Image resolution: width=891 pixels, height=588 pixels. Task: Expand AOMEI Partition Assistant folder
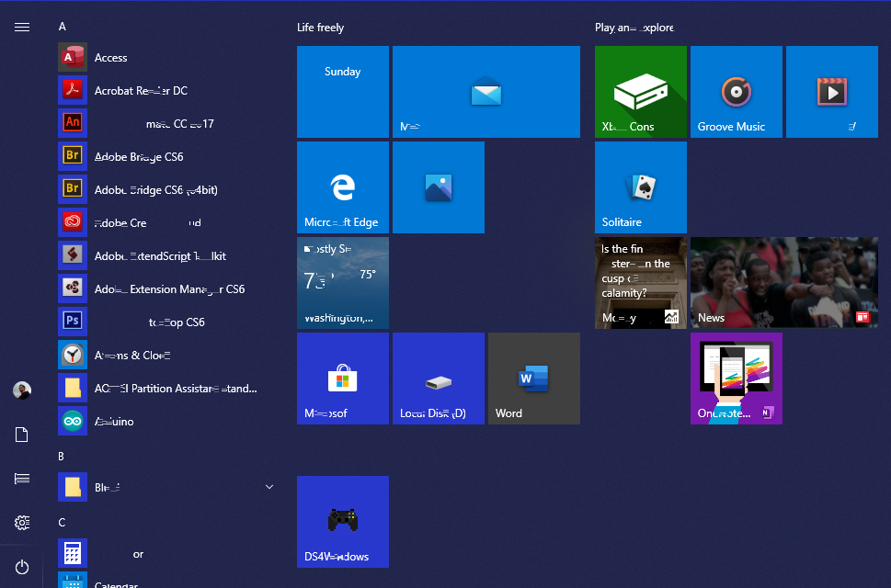(166, 388)
